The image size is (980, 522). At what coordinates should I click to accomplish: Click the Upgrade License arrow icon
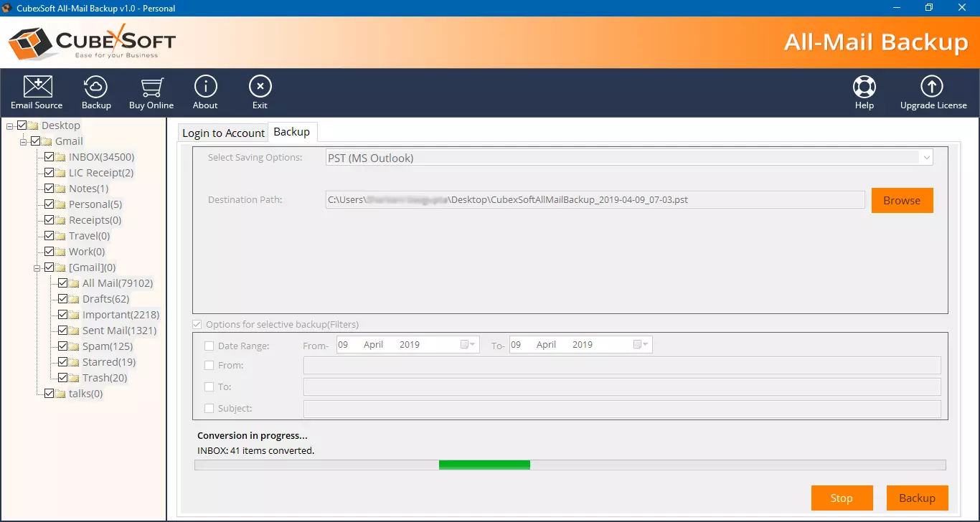pos(933,87)
